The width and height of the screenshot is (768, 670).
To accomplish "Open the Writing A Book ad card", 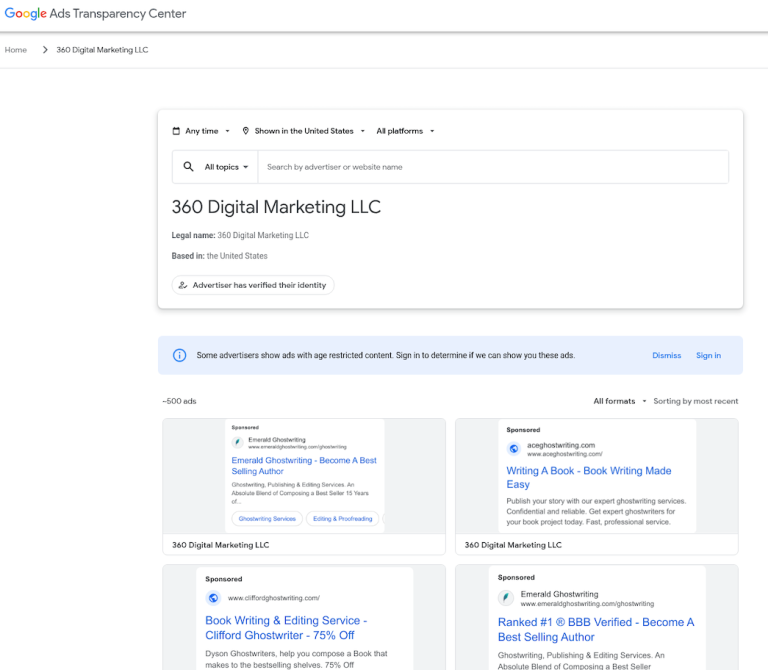I will 597,486.
